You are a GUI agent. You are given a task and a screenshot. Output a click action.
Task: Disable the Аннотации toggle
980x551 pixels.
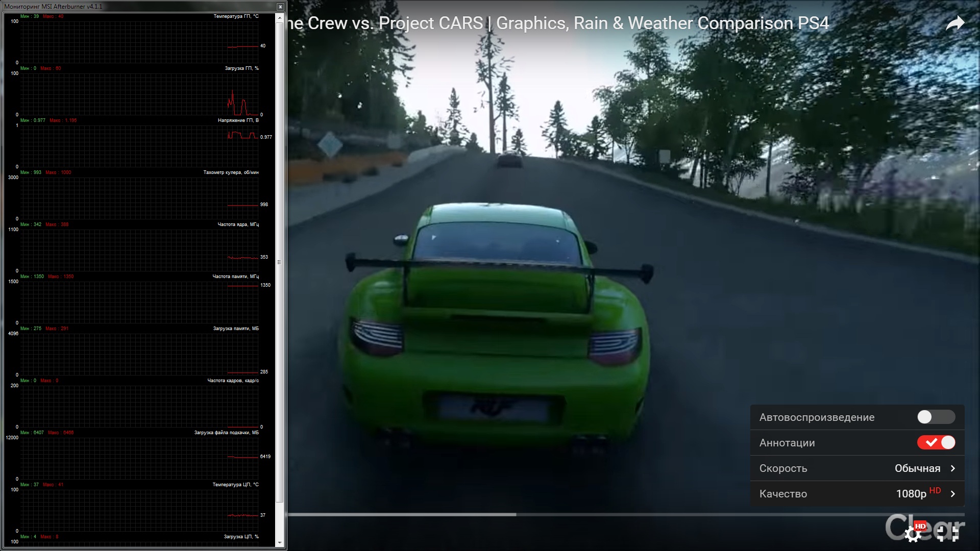tap(936, 443)
